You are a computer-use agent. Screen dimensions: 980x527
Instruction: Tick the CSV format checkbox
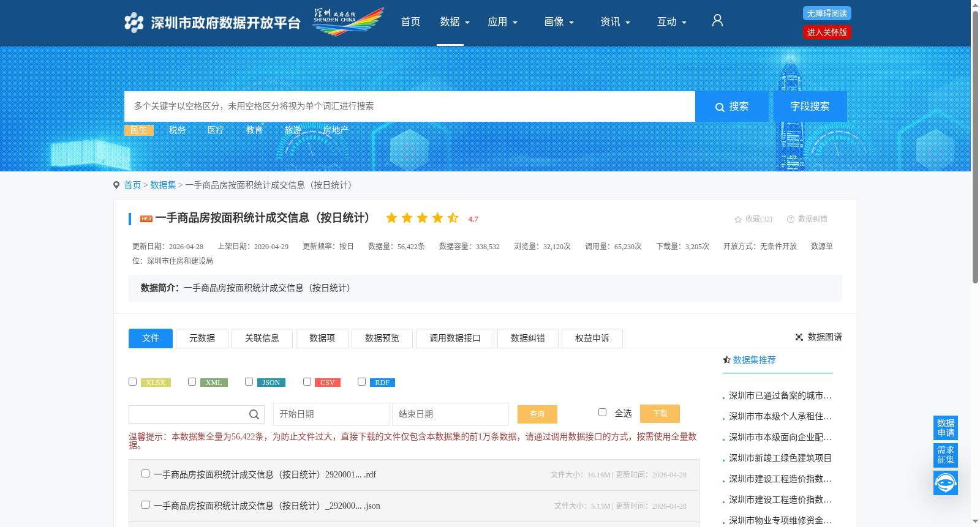click(307, 381)
